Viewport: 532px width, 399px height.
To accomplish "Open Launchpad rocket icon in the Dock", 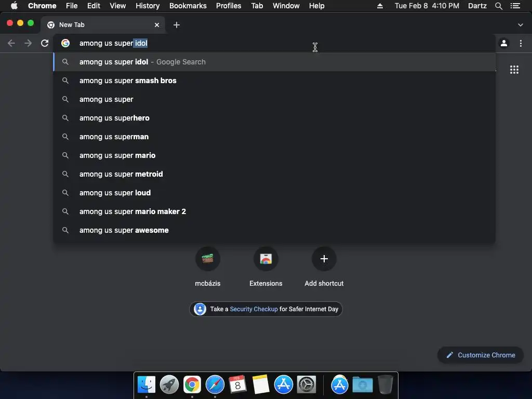I will point(169,385).
